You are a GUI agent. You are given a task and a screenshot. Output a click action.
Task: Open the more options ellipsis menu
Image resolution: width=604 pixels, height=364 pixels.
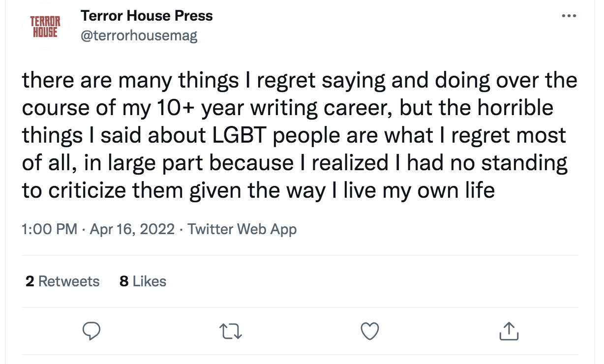click(x=568, y=16)
